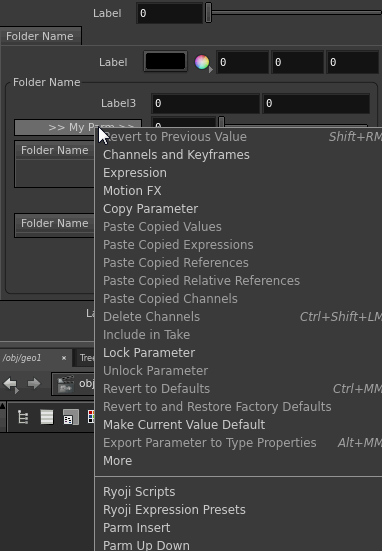Open the Expression submenu
This screenshot has width=382, height=551.
click(x=239, y=173)
